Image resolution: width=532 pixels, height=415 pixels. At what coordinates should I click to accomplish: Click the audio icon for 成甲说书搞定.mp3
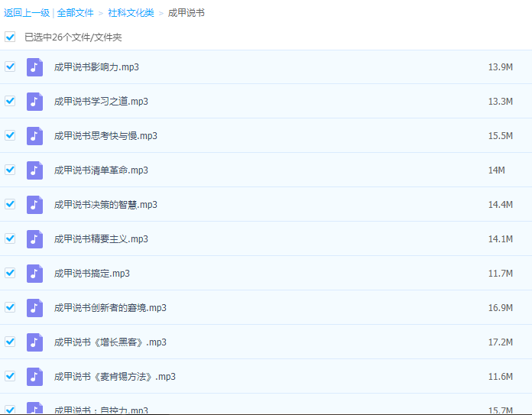pos(34,274)
